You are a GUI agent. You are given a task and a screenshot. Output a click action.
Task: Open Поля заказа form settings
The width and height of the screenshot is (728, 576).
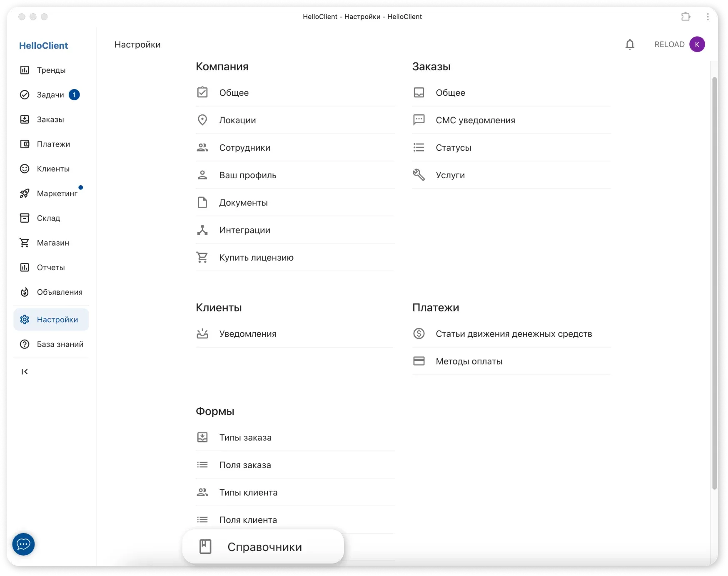pyautogui.click(x=245, y=465)
